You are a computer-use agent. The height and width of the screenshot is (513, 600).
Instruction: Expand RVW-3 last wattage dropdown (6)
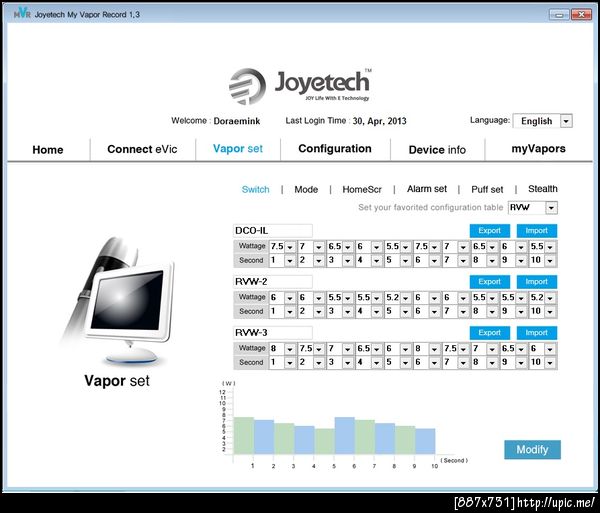(x=550, y=349)
